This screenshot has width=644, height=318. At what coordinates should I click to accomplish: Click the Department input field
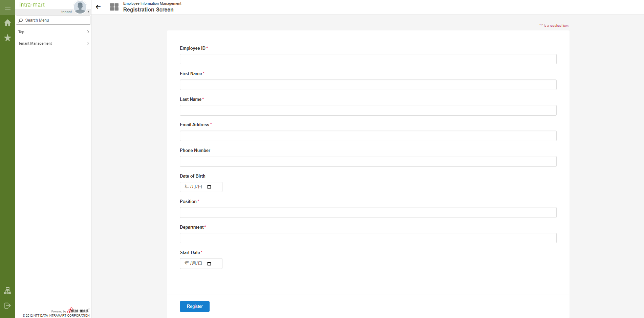tap(368, 238)
